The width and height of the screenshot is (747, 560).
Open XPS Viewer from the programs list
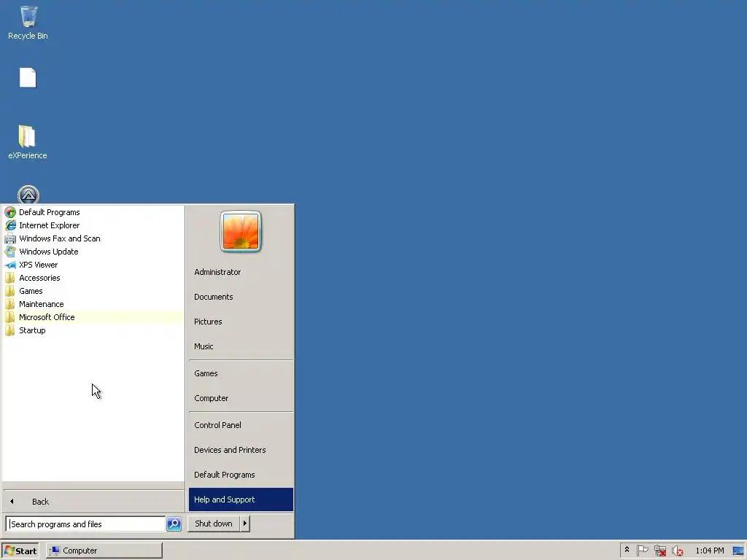point(93,265)
